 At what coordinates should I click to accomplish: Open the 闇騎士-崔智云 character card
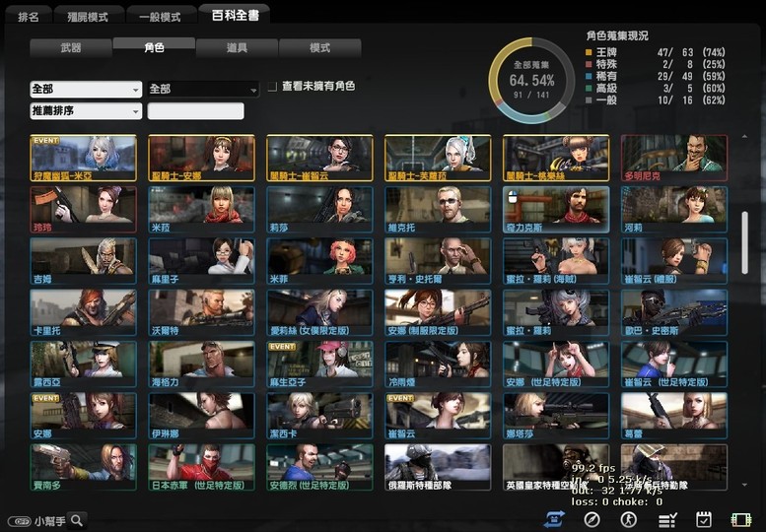coord(320,159)
